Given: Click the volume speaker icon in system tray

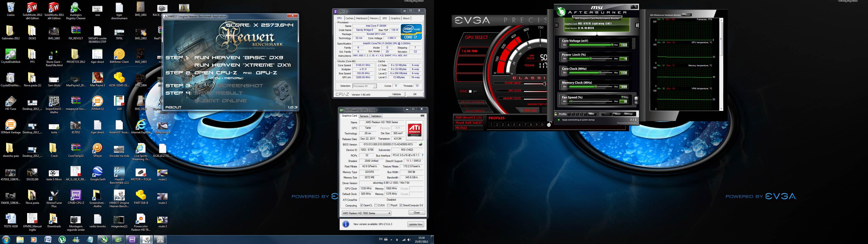Looking at the screenshot, I should pyautogui.click(x=409, y=240).
